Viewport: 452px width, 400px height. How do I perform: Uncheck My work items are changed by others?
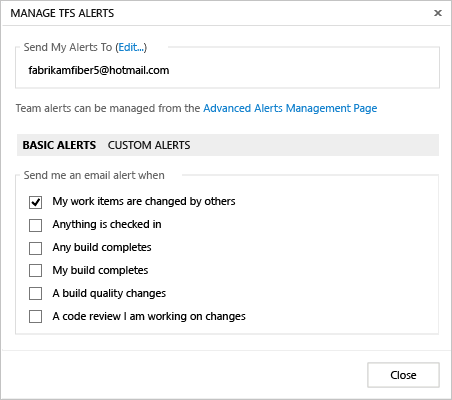click(35, 202)
